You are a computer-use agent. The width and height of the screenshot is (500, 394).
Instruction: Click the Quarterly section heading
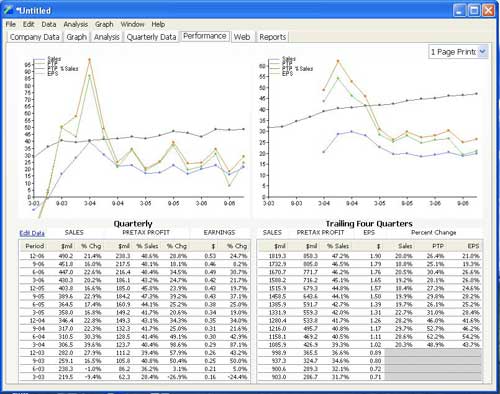(133, 224)
